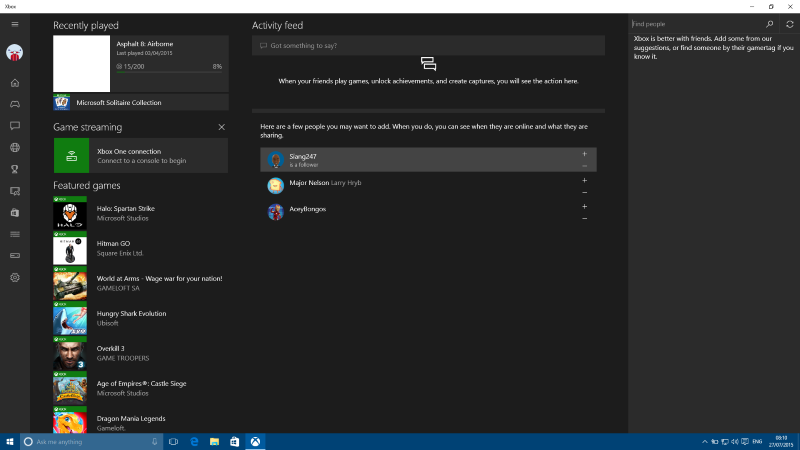800x450 pixels.
Task: Open AceyBongos avatar
Action: pyautogui.click(x=276, y=212)
